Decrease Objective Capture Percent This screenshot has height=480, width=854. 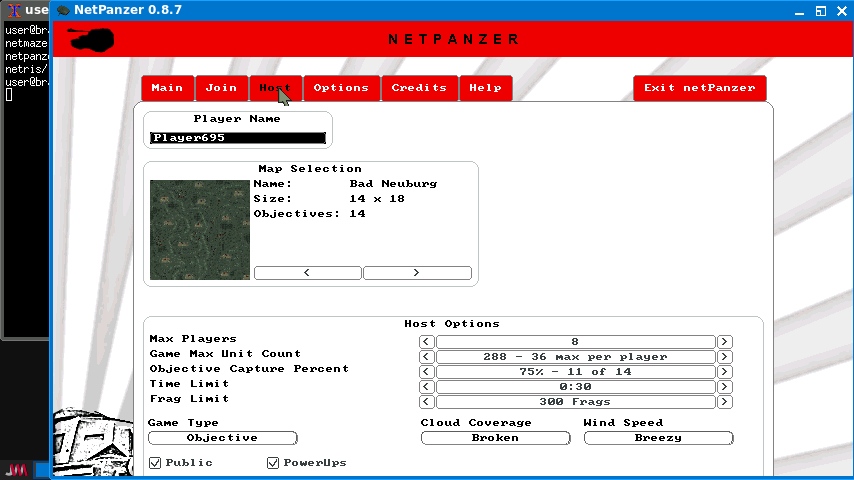coord(426,372)
